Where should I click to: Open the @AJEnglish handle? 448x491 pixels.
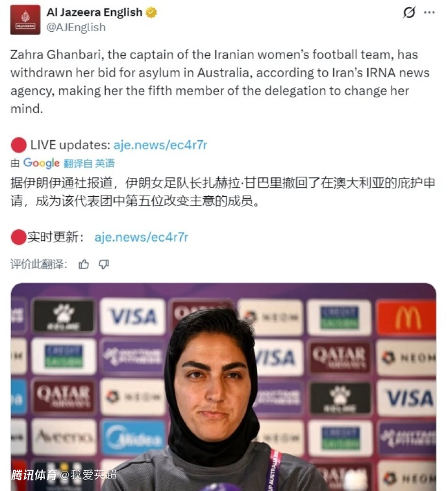pyautogui.click(x=76, y=27)
